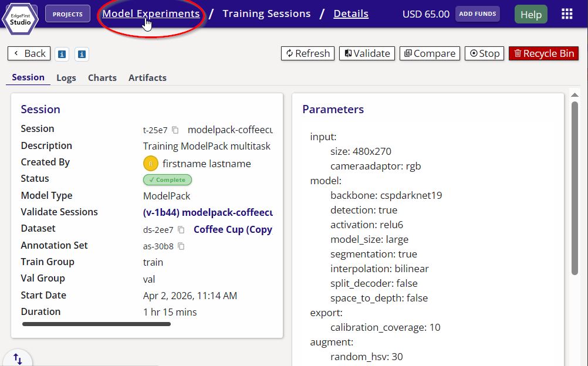Click the Duration progress bar

tap(96, 323)
